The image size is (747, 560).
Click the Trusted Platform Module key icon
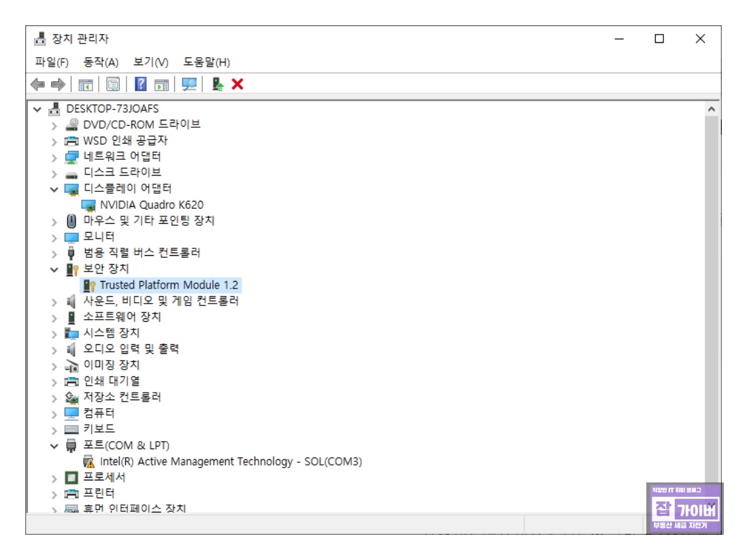[89, 286]
